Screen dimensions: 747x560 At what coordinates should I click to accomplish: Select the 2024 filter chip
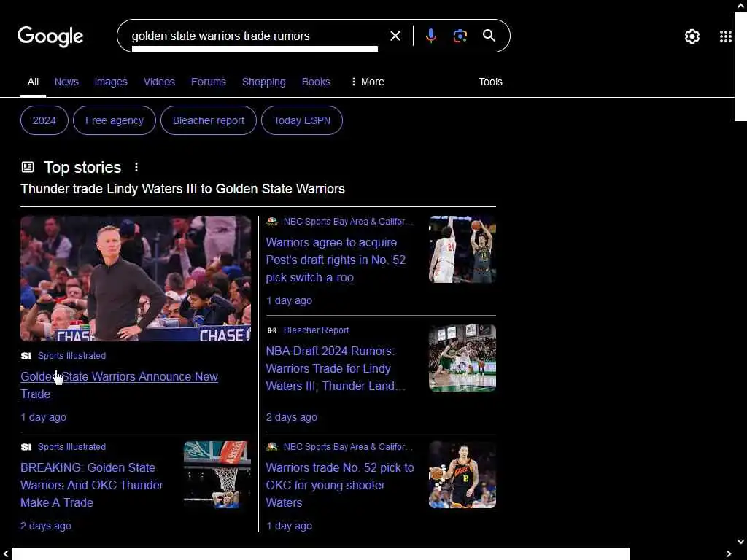point(44,120)
